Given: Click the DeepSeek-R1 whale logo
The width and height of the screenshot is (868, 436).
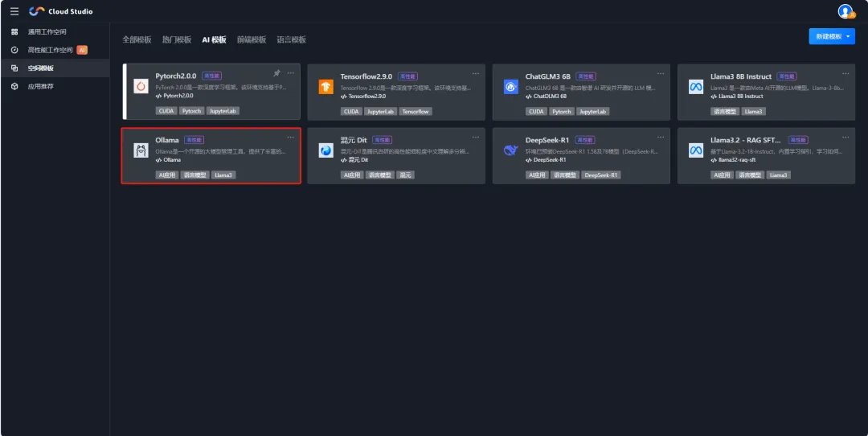Looking at the screenshot, I should coord(511,150).
